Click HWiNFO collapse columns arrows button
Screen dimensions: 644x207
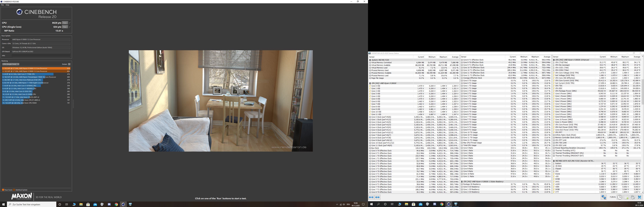377,197
